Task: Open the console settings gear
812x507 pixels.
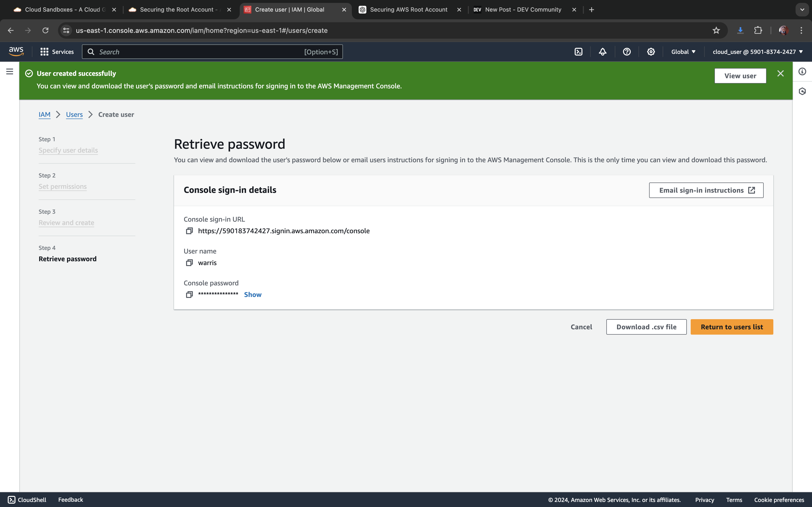Action: [651, 52]
